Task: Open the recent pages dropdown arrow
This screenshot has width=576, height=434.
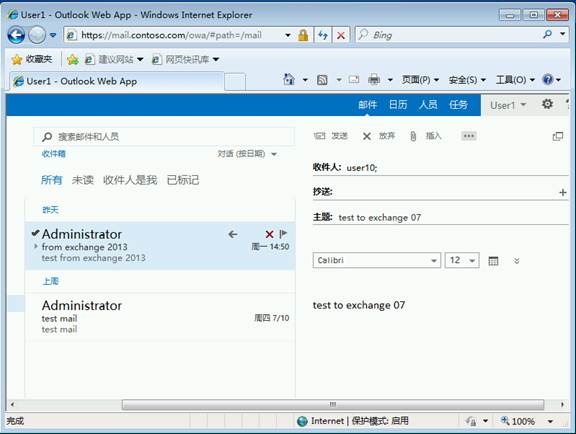Action: pos(53,35)
